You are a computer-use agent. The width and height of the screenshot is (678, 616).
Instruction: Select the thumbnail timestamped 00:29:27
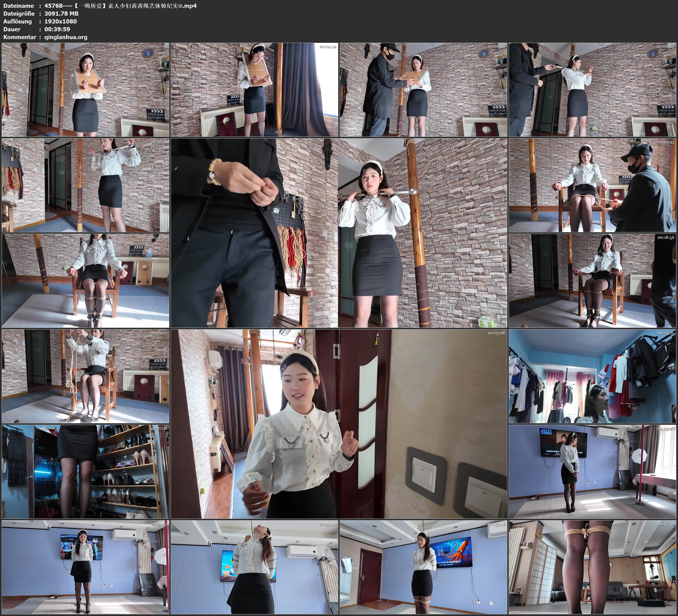coord(592,471)
